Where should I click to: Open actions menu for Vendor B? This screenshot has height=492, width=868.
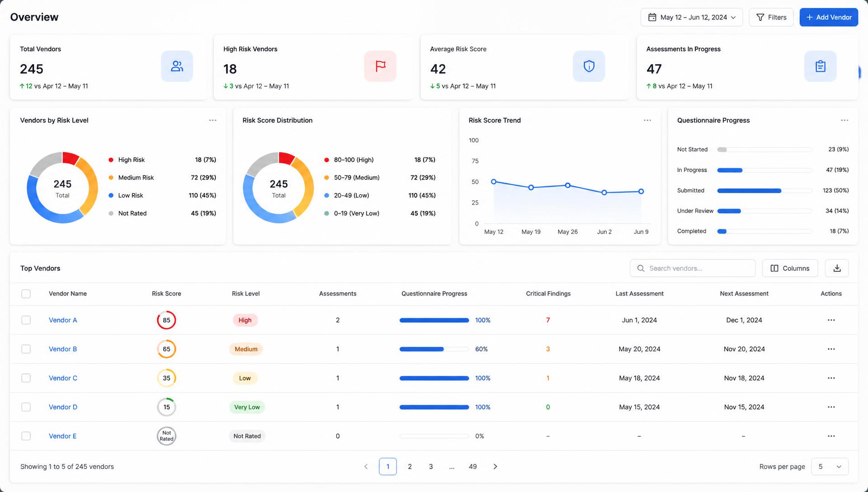point(831,349)
